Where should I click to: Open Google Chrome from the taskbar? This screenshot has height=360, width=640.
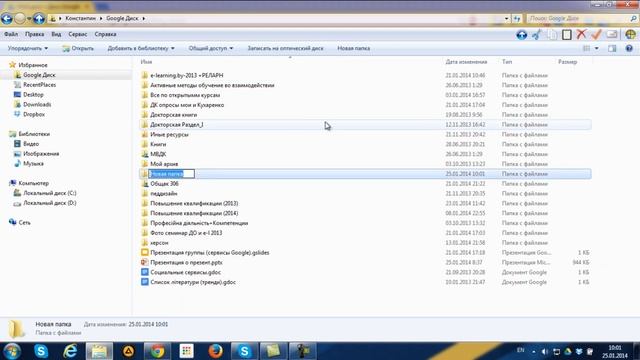(x=157, y=351)
